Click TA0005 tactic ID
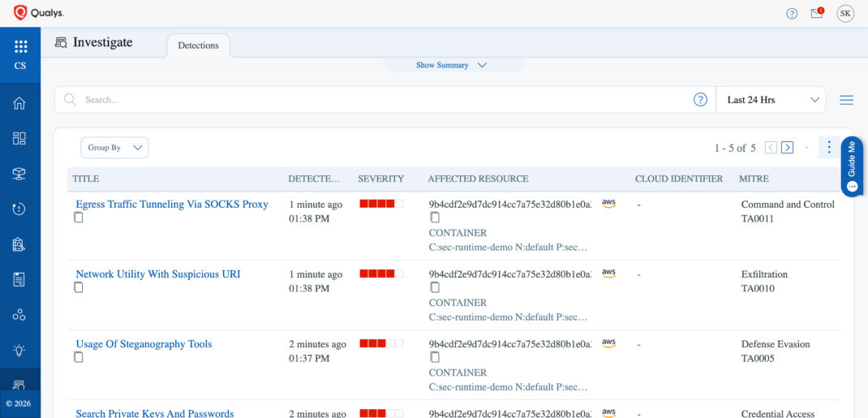The width and height of the screenshot is (868, 418). click(x=758, y=358)
